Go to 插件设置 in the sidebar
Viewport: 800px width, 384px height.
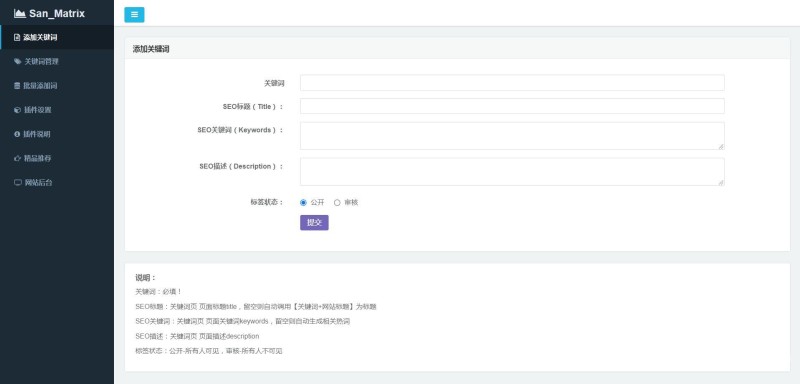click(x=57, y=110)
